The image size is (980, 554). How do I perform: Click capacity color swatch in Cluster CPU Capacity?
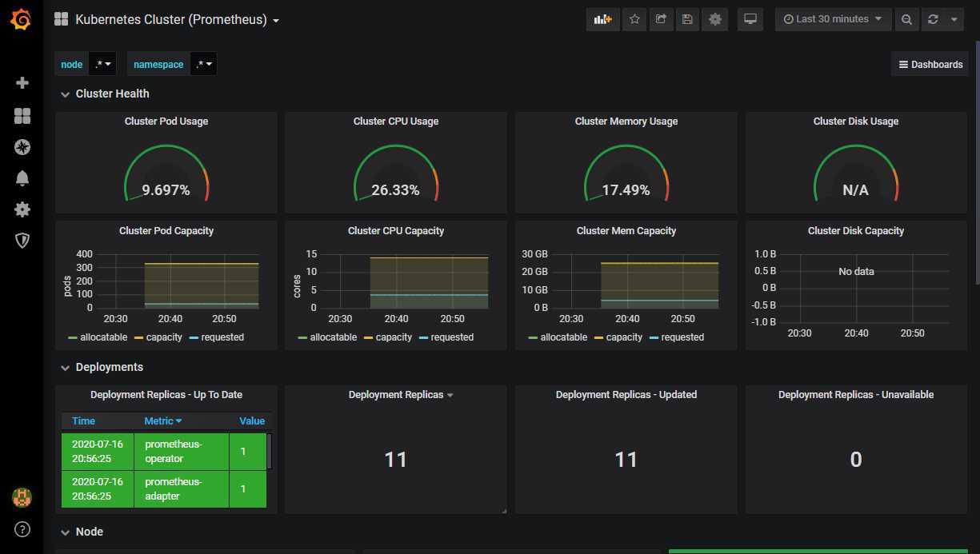369,337
